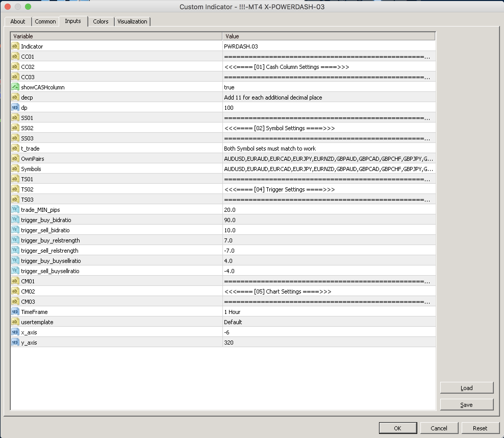Click the integer icon next to TimeFrame
The width and height of the screenshot is (504, 438).
(x=15, y=312)
